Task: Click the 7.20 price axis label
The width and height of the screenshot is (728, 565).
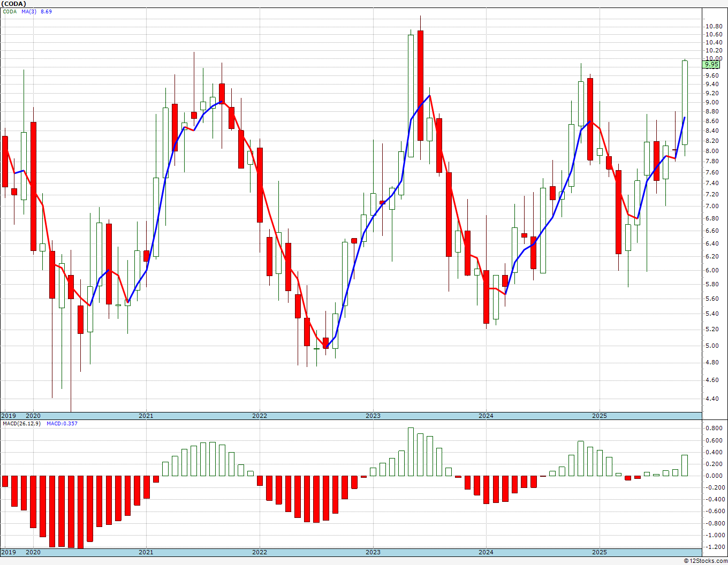Action: (712, 194)
